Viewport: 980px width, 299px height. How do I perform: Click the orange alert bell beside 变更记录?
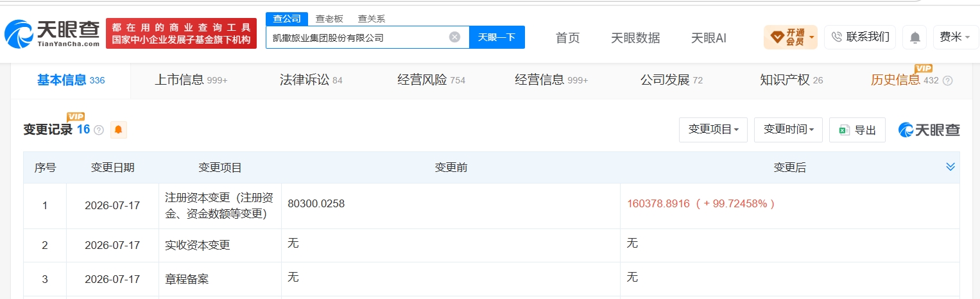[x=118, y=130]
